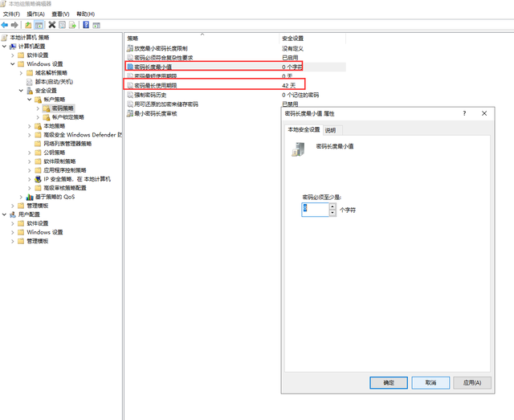Image resolution: width=514 pixels, height=420 pixels.
Task: Click the blue Help toolbar icon
Action: (x=86, y=25)
